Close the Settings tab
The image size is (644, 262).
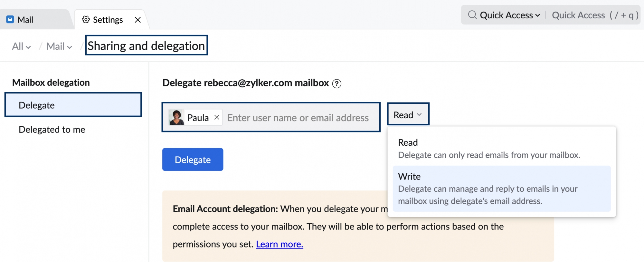(138, 20)
